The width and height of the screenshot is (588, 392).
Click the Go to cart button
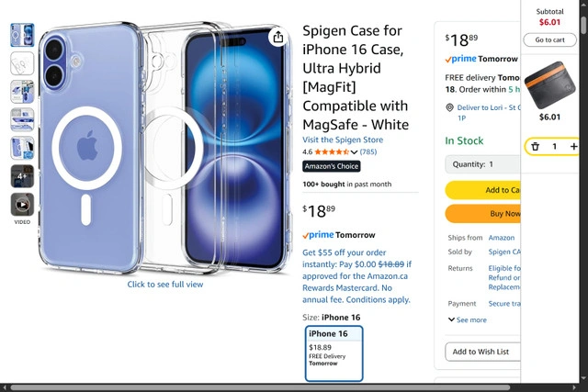click(x=549, y=40)
